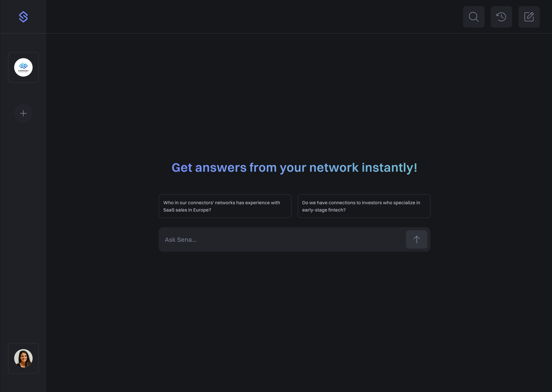Click the edit pencil button in the header
Screen dimensions: 552x392
pyautogui.click(x=529, y=17)
